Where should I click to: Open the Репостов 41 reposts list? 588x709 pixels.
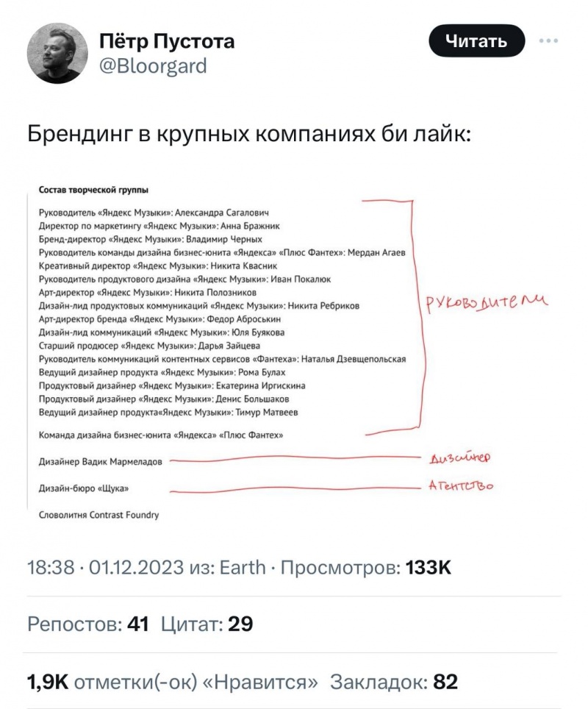88,624
